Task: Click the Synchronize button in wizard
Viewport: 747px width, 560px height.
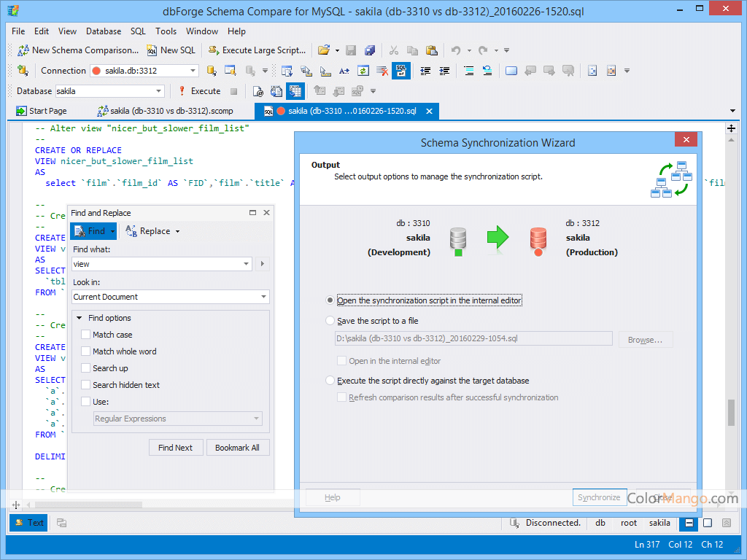Action: pyautogui.click(x=599, y=497)
